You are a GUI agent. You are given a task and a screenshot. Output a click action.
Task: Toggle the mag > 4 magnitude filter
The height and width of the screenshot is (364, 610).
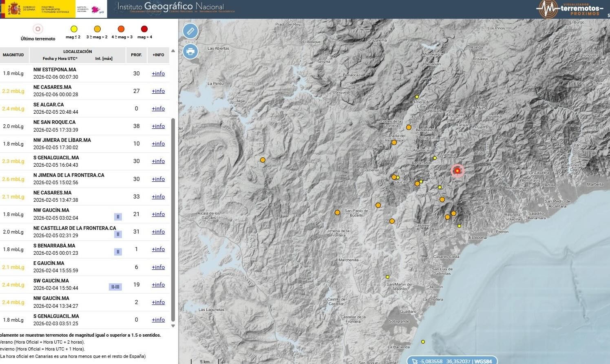click(144, 29)
